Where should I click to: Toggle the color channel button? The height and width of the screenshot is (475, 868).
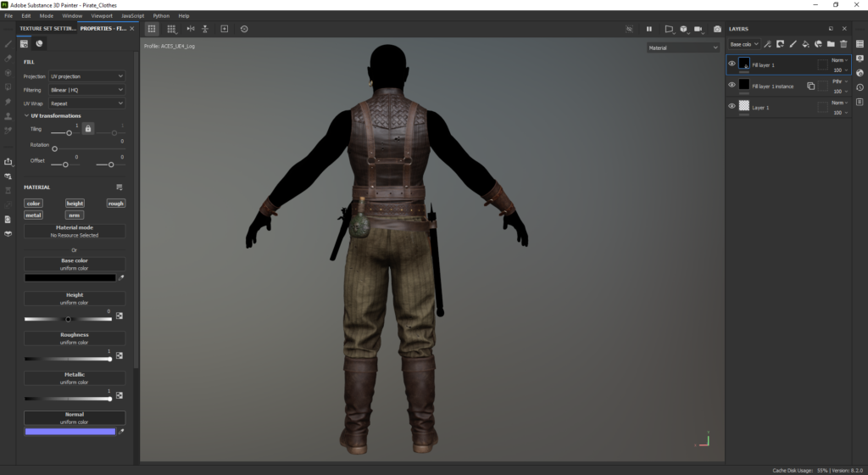click(33, 204)
